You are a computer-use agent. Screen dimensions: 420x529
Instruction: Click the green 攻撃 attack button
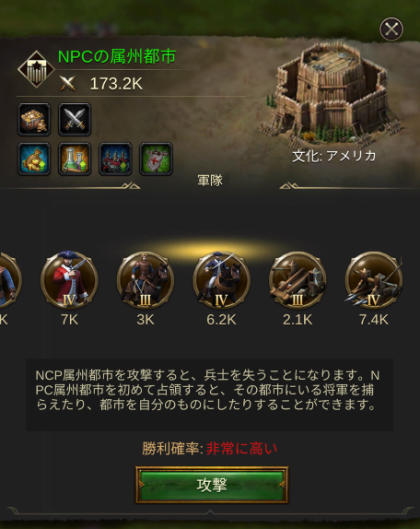(x=212, y=485)
